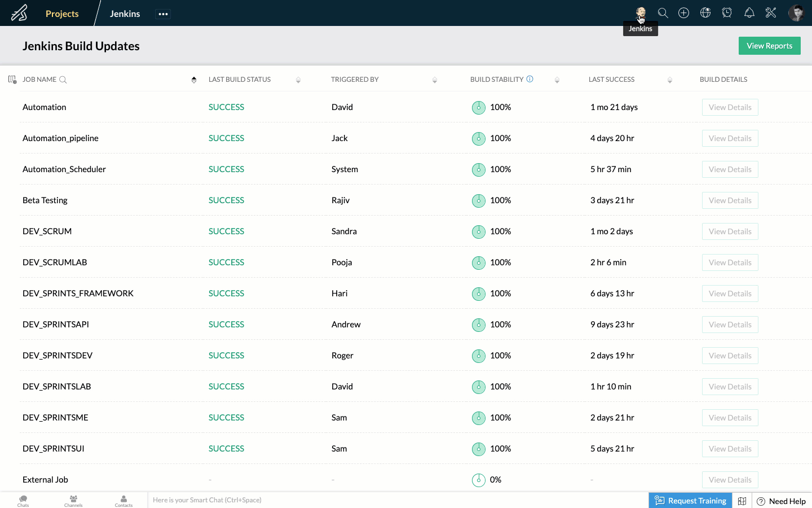Viewport: 812px width, 508px height.
Task: Click the Jenkins butler icon in top bar
Action: click(x=641, y=12)
